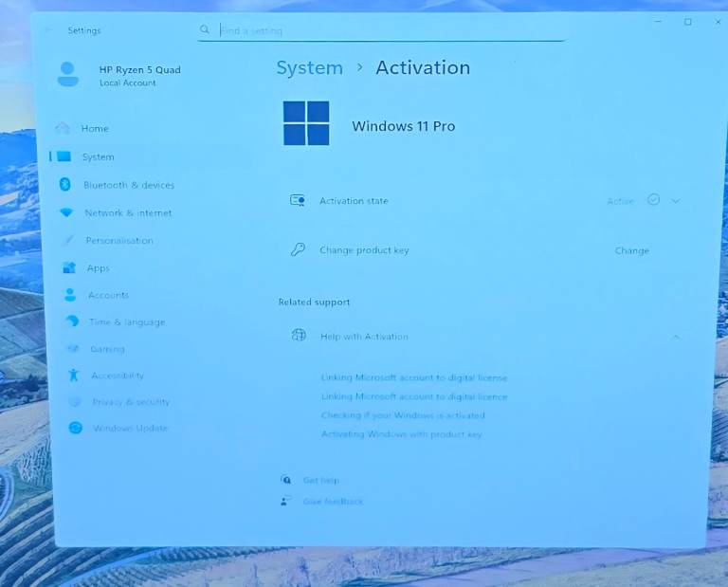This screenshot has height=587, width=728.
Task: Open the Apps settings page
Action: [x=98, y=268]
